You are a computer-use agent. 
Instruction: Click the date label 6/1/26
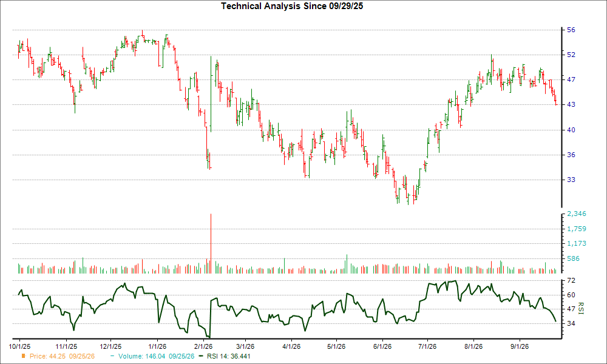(382, 346)
